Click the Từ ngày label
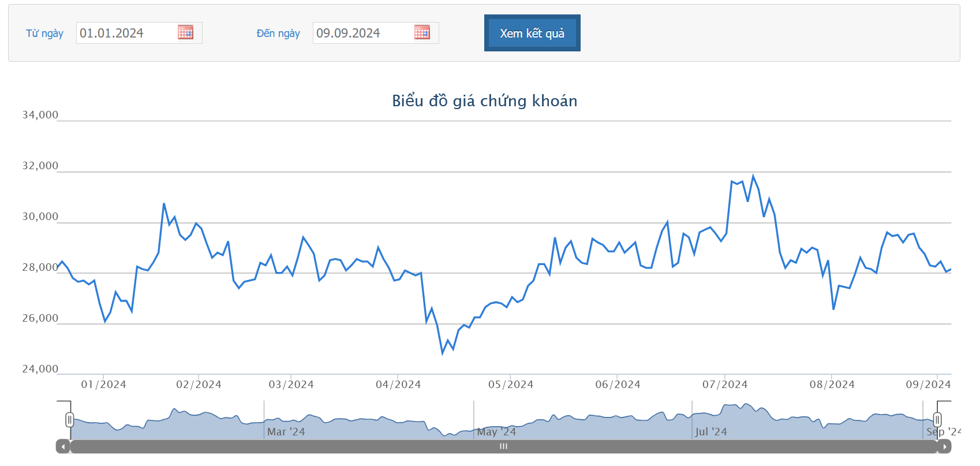980x466 pixels. click(44, 33)
